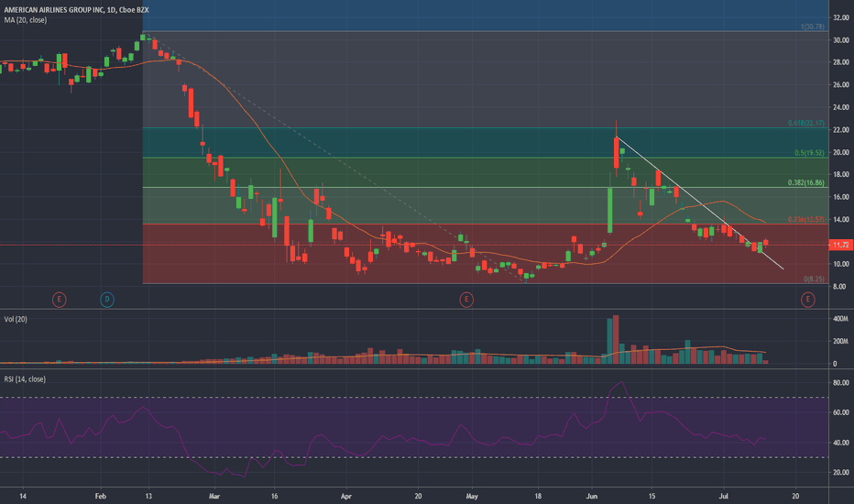
Task: Select the RSI (14, close) indicator label
Action: point(25,378)
